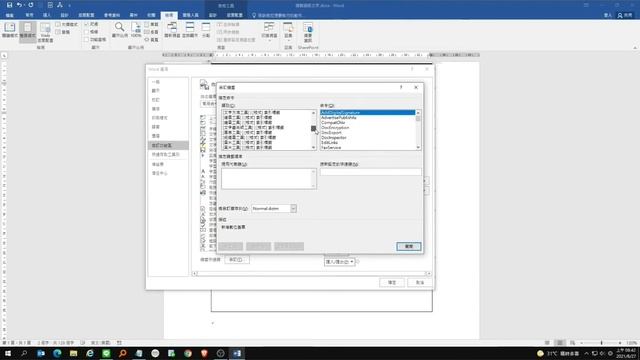
Task: Open Internet Explorer from taskbar
Action: point(90,353)
